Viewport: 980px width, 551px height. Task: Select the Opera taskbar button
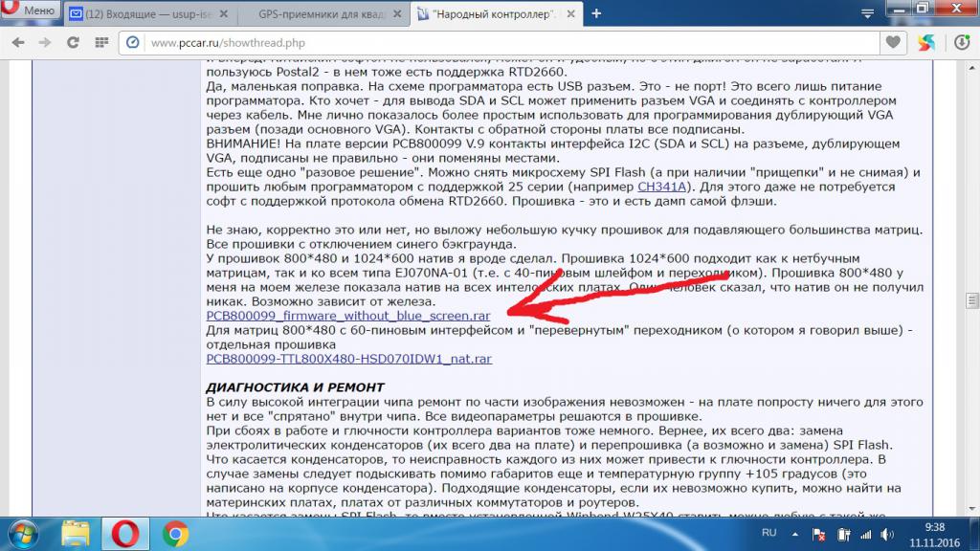(x=125, y=535)
